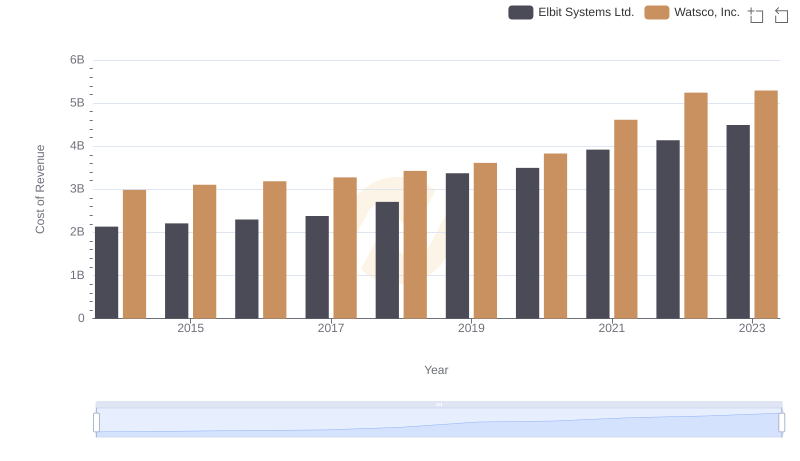Select the 2019 Watsco orange bar
The image size is (800, 461).
coord(485,241)
